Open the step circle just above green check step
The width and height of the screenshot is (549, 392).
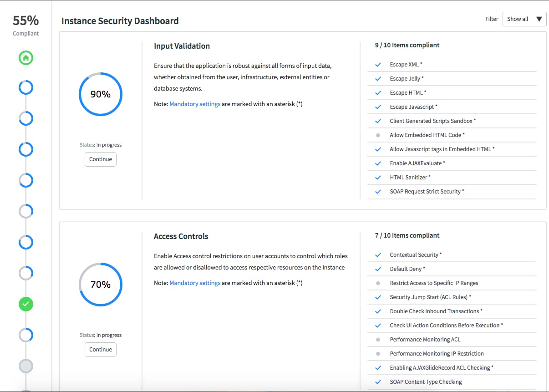tap(26, 273)
